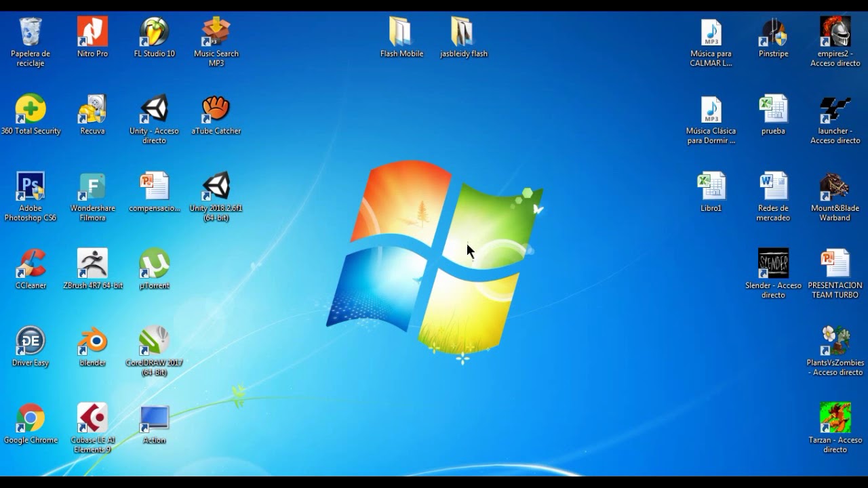868x488 pixels.
Task: Select Unity 2018.2.6f1 (64-bit) shortcut
Action: (216, 186)
